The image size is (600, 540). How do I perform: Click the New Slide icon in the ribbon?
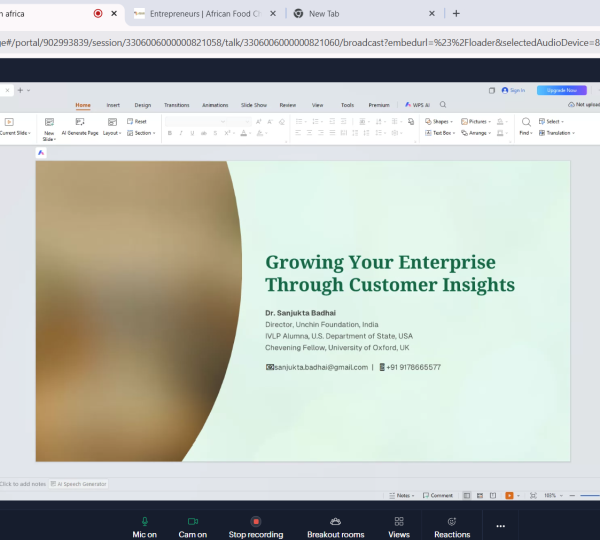[49, 122]
